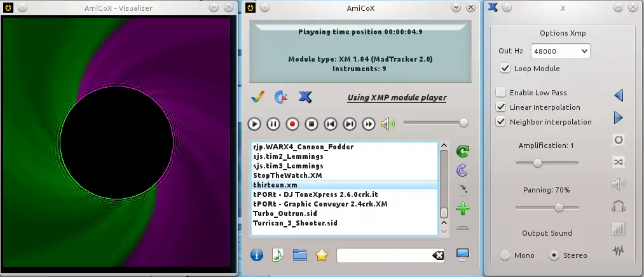The image size is (644, 277).
Task: Select StopTheWatch.XM in the playlist
Action: [x=344, y=175]
